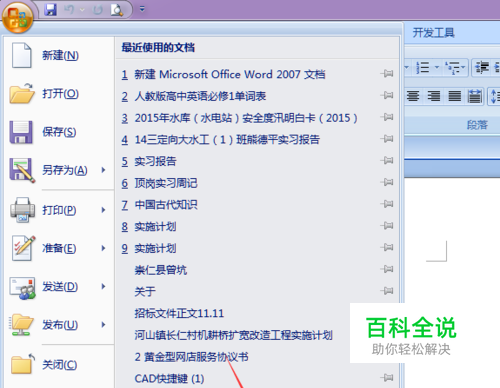
Task: Click the distributed alignment icon in ribbon
Action: pos(475,96)
